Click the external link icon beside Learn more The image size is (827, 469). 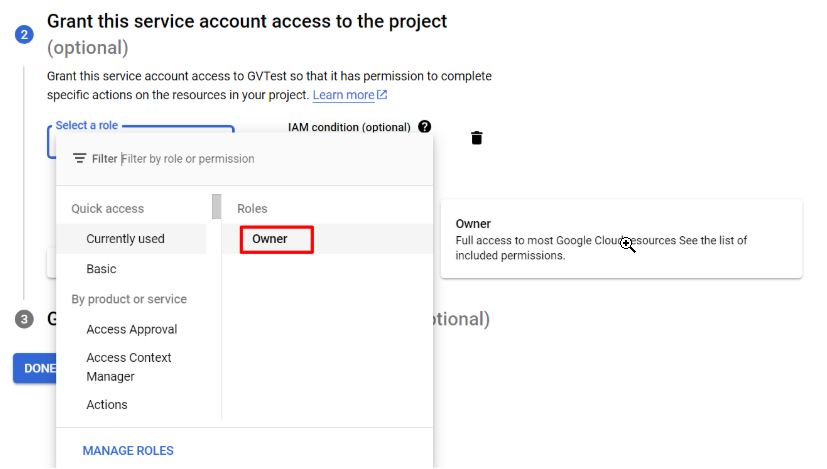tap(382, 95)
